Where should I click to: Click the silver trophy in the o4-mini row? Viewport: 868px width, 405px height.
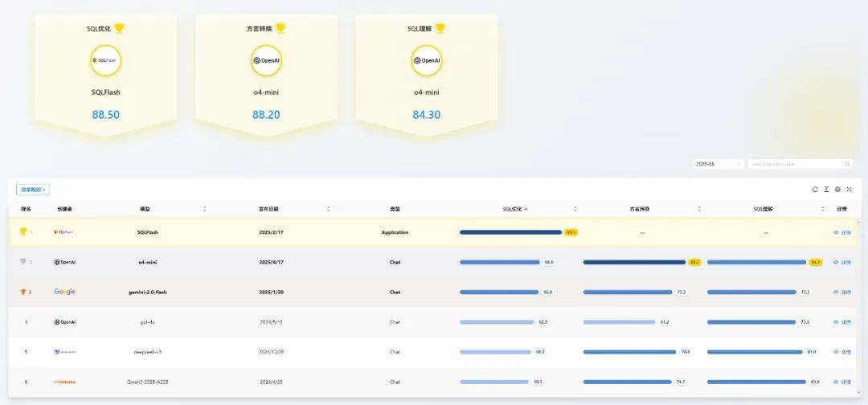[23, 262]
